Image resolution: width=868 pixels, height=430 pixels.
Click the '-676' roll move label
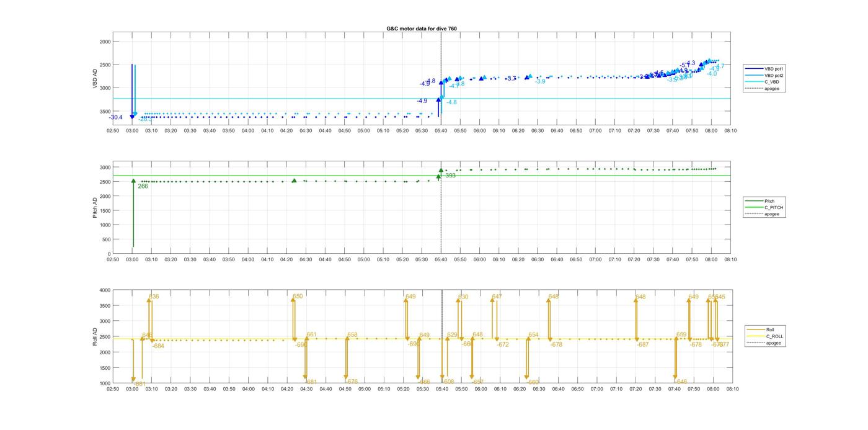[x=352, y=382]
